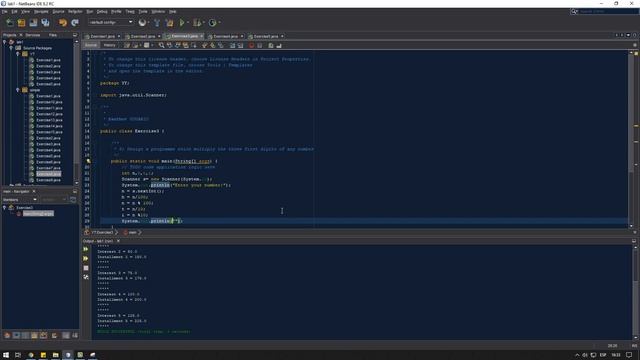Open Exercise10.java in the simple package
The height and width of the screenshot is (360, 640).
tap(49, 102)
